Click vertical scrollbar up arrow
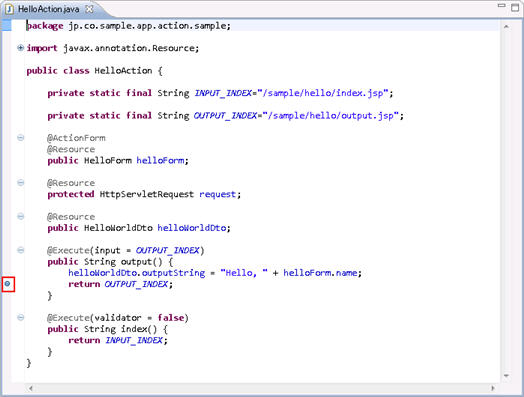This screenshot has height=397, width=524. click(506, 26)
